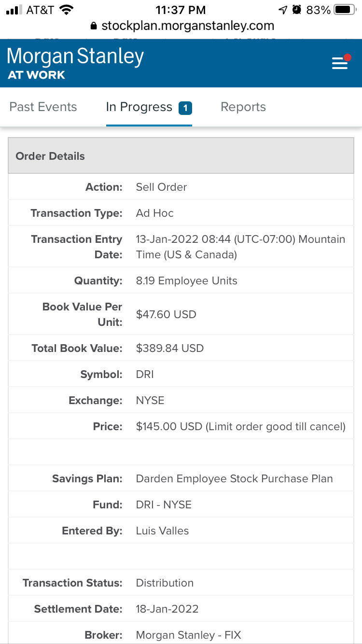Tap the cellular signal bars icon
This screenshot has height=644, width=362.
coord(14,10)
